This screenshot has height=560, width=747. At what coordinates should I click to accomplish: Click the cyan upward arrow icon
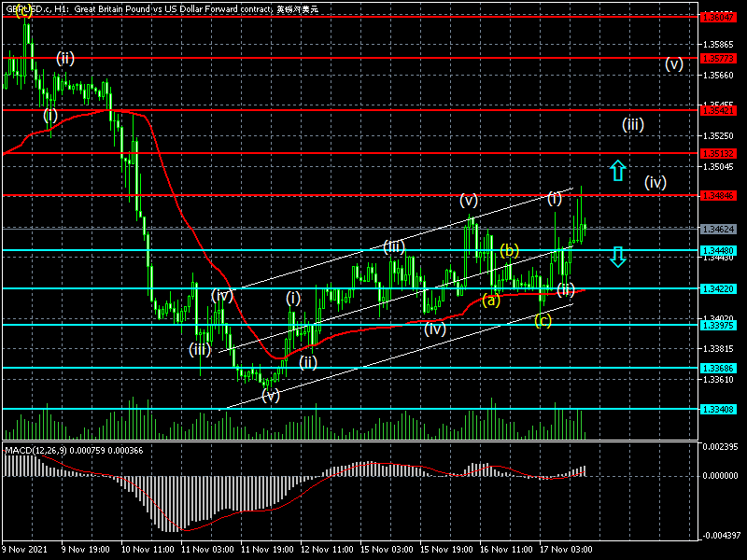617,170
